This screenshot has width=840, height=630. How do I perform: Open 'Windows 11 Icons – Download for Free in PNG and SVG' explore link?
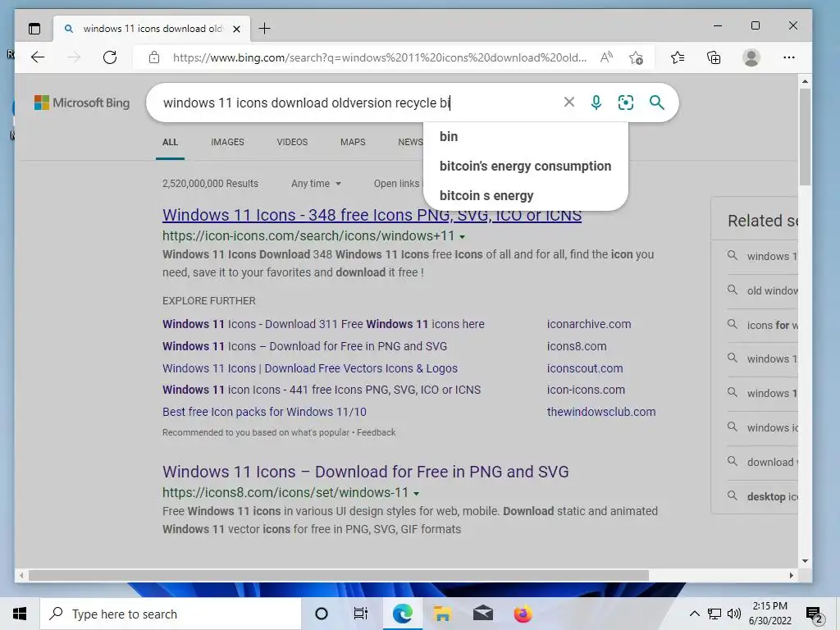coord(304,347)
